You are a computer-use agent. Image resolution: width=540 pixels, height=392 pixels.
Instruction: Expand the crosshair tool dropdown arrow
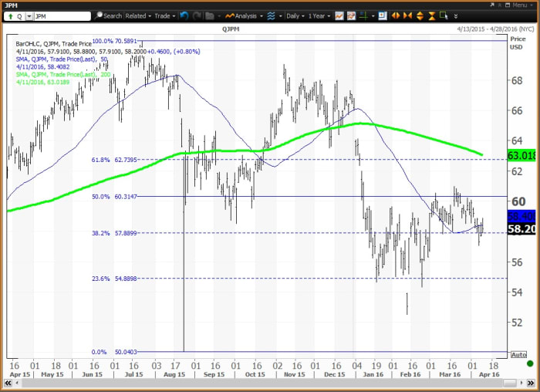pyautogui.click(x=373, y=16)
